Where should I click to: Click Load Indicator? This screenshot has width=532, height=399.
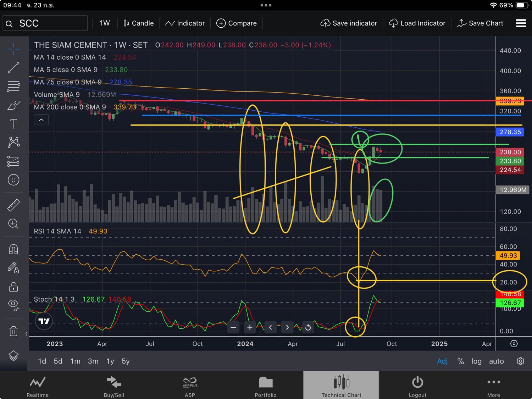(x=417, y=23)
